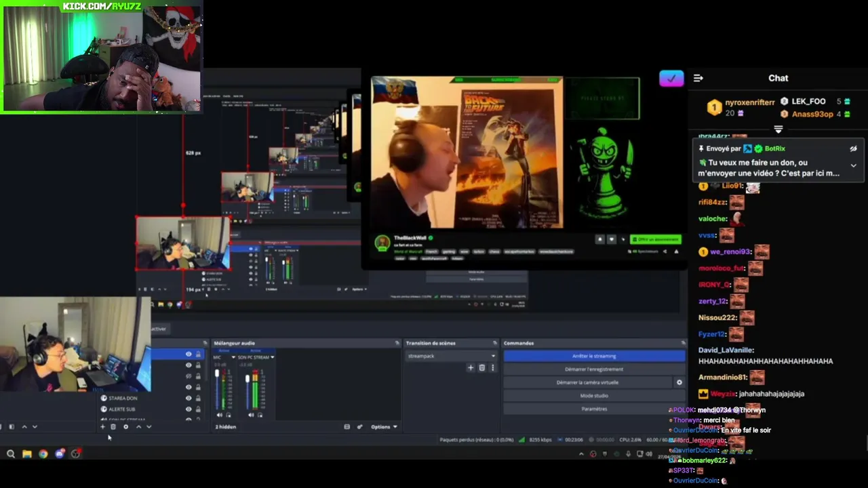Move source down in sources list
This screenshot has height=488, width=868.
pos(149,427)
